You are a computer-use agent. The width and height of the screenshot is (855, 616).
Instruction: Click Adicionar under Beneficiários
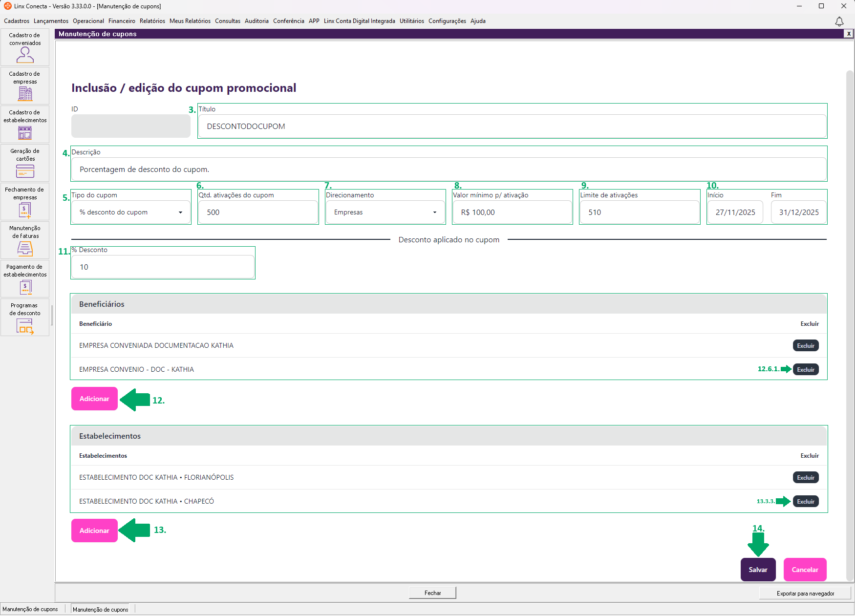(x=94, y=399)
